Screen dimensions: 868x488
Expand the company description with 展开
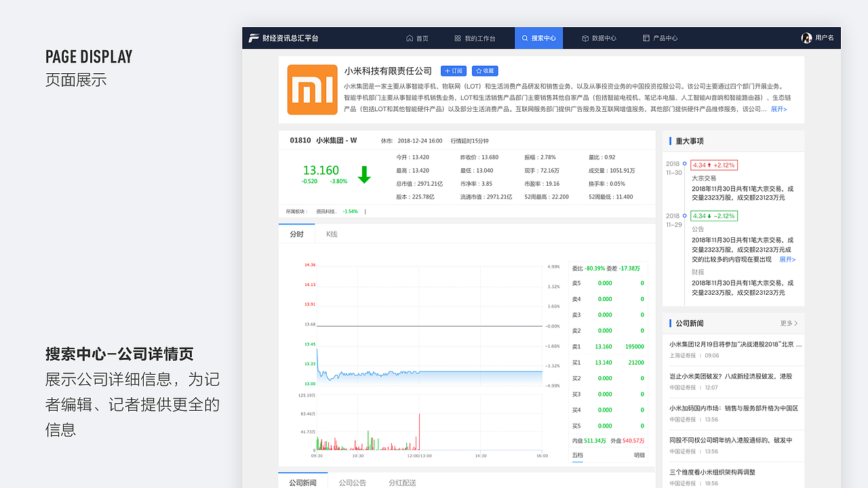pyautogui.click(x=778, y=109)
